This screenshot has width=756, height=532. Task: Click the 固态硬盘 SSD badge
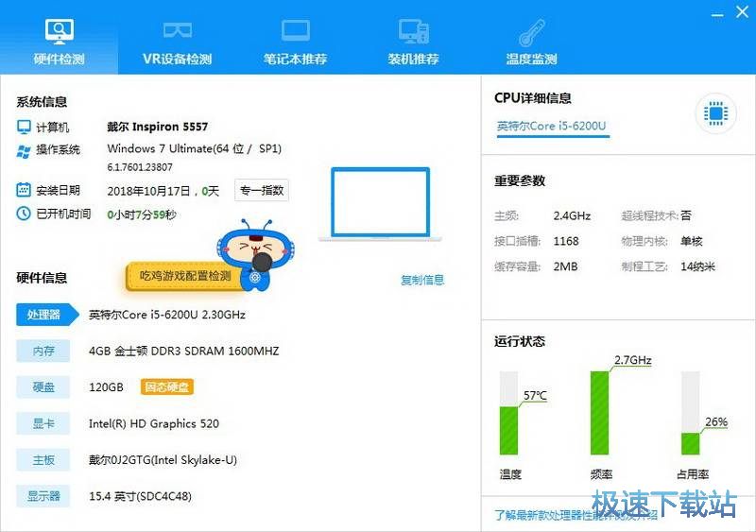[x=167, y=386]
